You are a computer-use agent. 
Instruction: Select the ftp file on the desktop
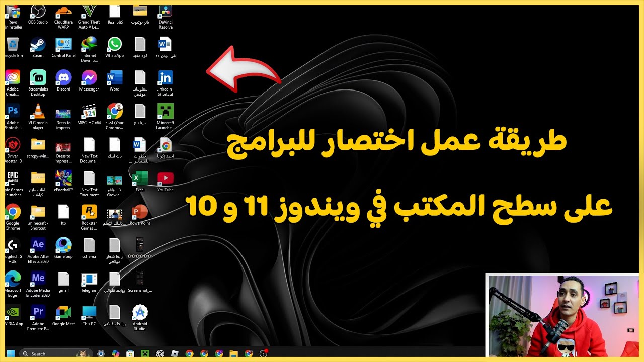coord(63,216)
